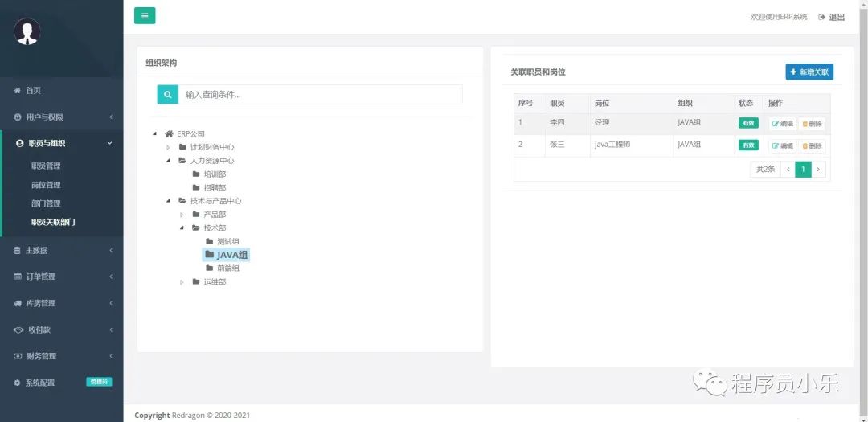Click the gear icon next to 系统配置
The width and height of the screenshot is (868, 422).
coord(17,383)
